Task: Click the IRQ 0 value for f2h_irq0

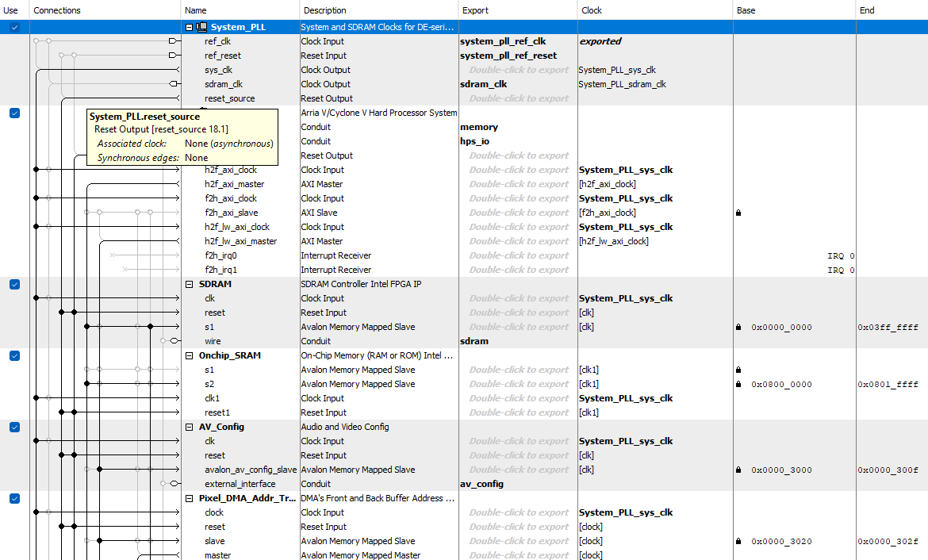Action: [x=841, y=255]
